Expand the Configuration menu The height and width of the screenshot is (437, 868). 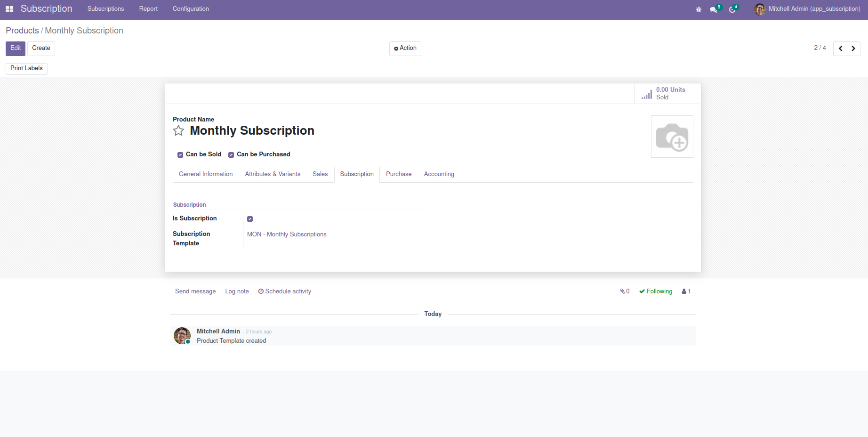191,9
